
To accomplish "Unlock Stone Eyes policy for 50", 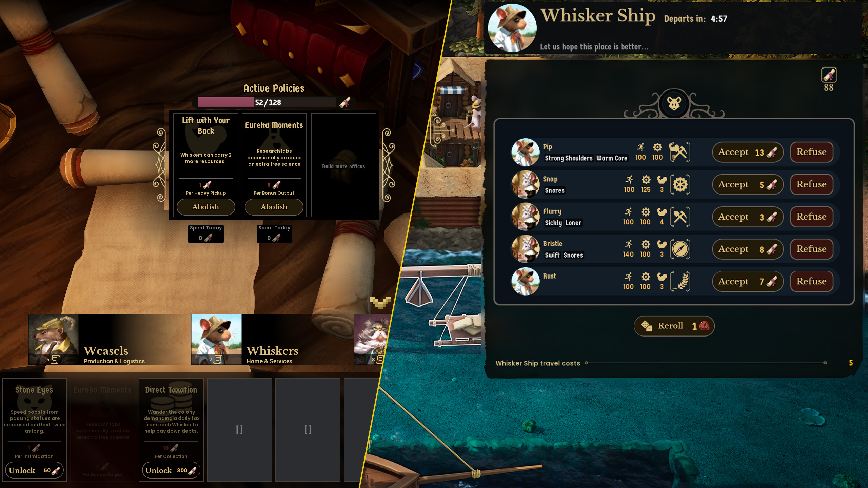I will 34,470.
